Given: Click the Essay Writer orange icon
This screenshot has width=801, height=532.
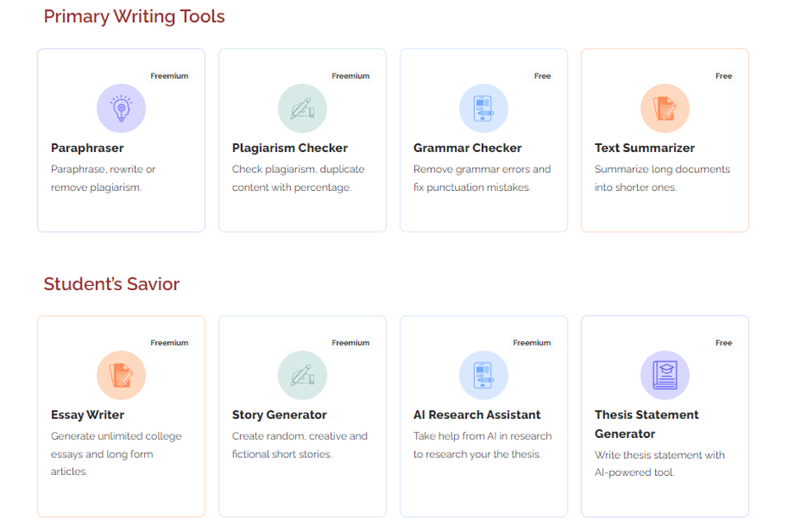Looking at the screenshot, I should coord(121,375).
